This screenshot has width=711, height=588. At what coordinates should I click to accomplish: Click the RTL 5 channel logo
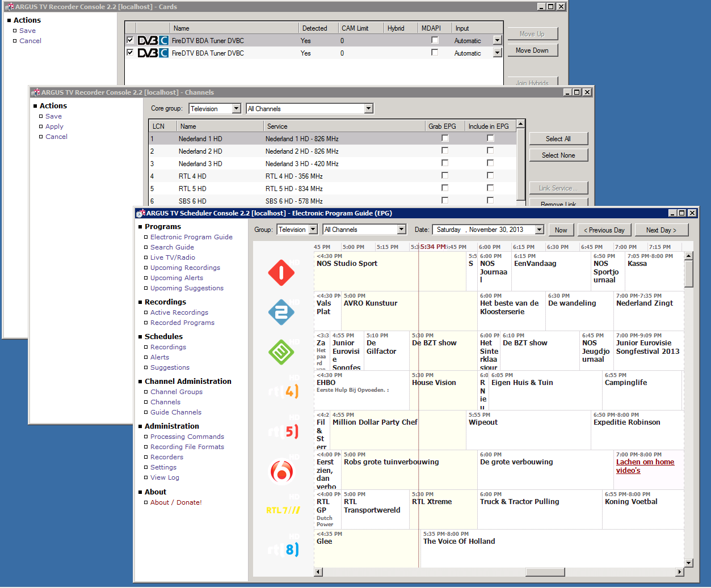click(284, 432)
